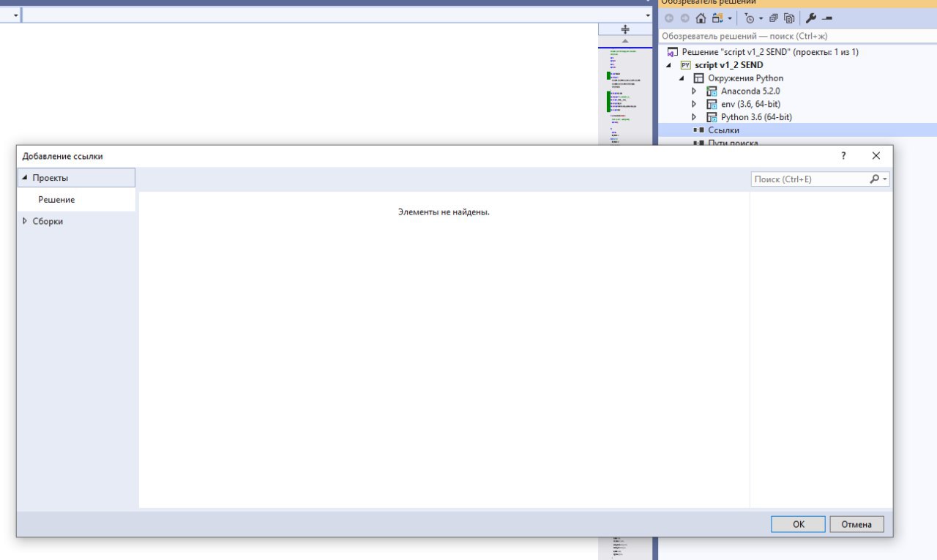This screenshot has width=937, height=560.
Task: Select env (3.6, 64-bit) in the tree
Action: click(751, 105)
